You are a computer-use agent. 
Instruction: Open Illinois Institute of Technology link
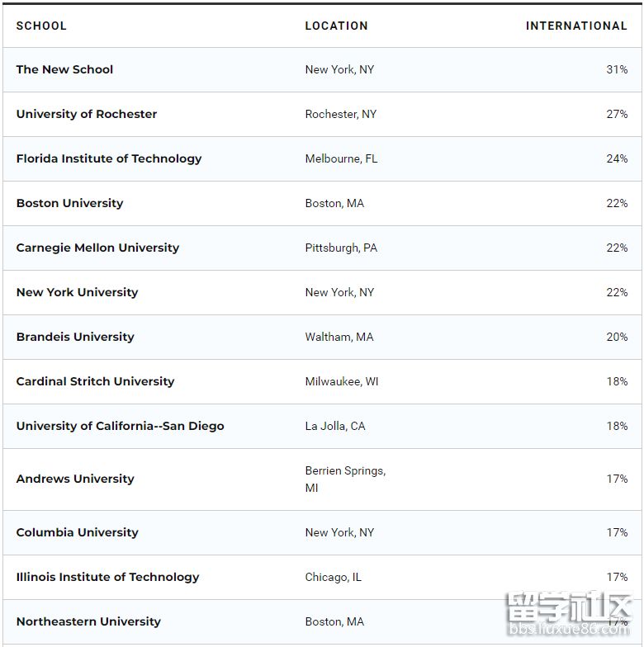click(x=107, y=577)
